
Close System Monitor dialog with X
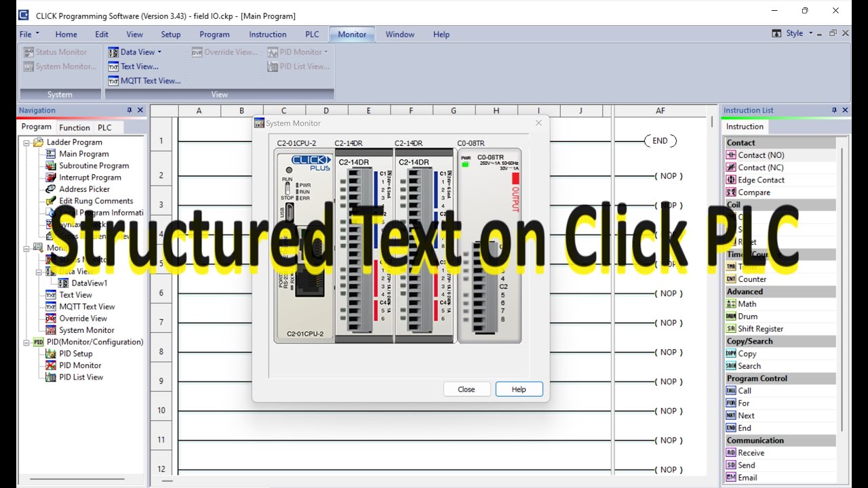[x=538, y=123]
